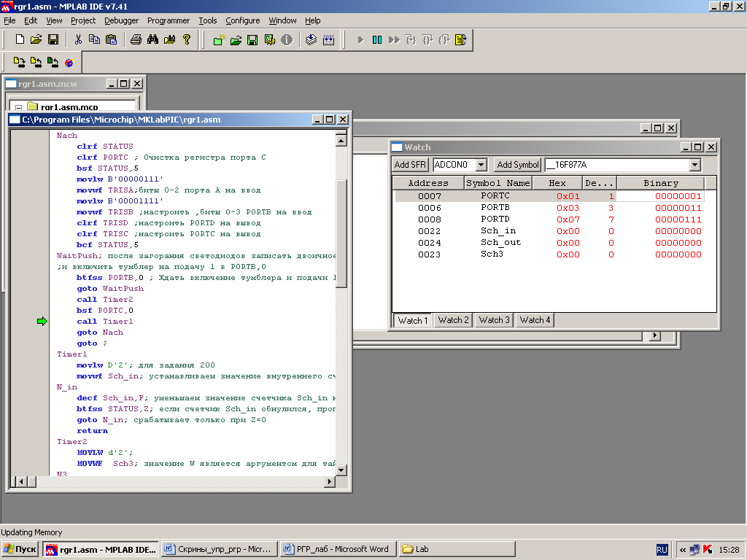
Task: Click the second yellow programmer icon
Action: (x=36, y=63)
